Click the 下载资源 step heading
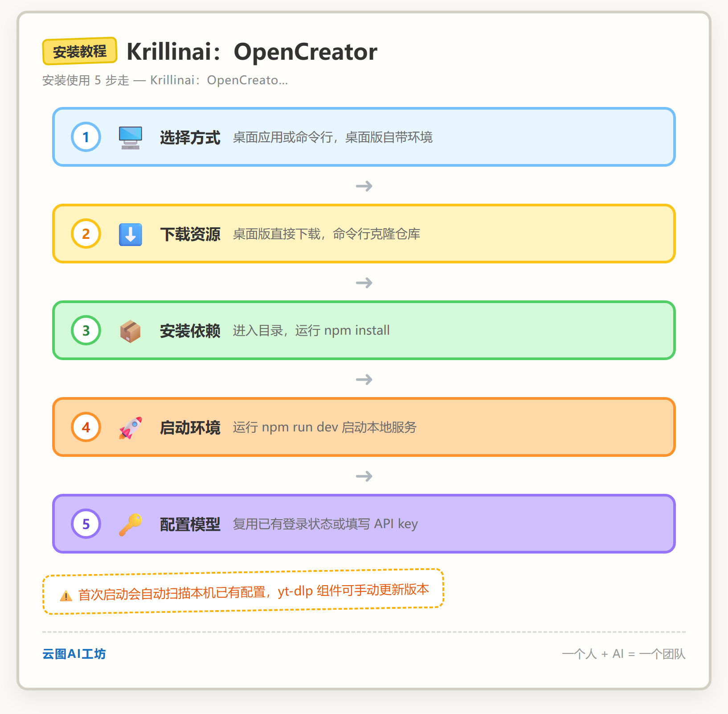728x714 pixels. (190, 234)
